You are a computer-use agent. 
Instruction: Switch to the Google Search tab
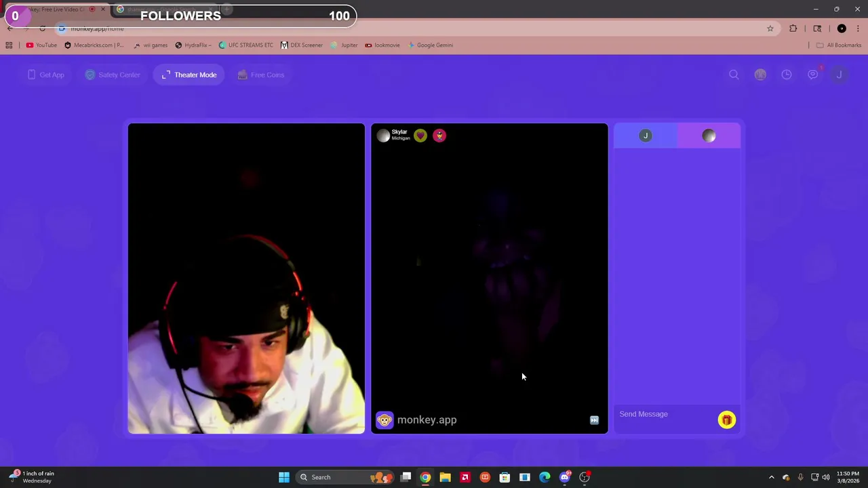point(165,9)
